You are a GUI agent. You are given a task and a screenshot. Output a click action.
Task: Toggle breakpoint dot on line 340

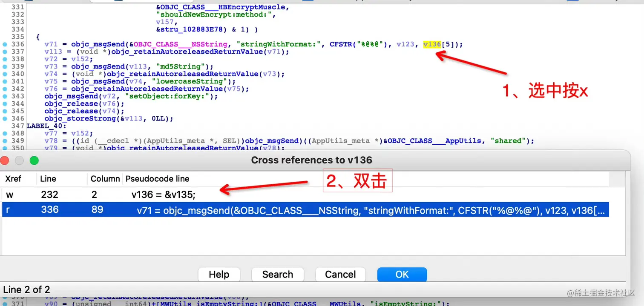click(5, 74)
